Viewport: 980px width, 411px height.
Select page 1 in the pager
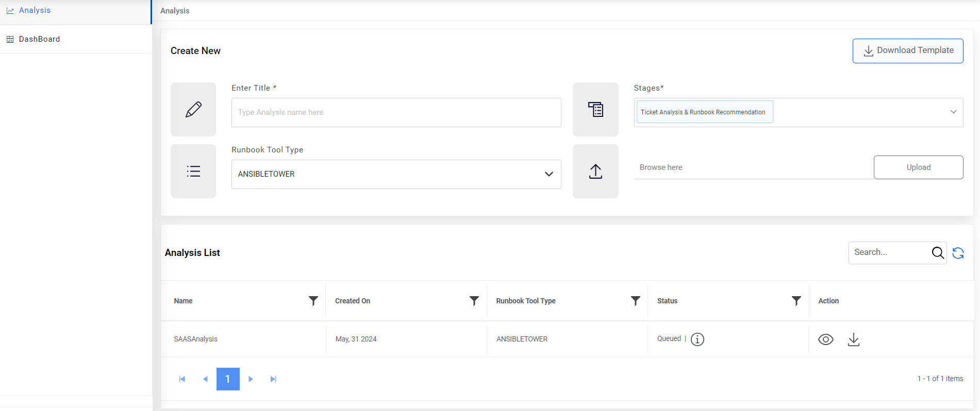(228, 379)
